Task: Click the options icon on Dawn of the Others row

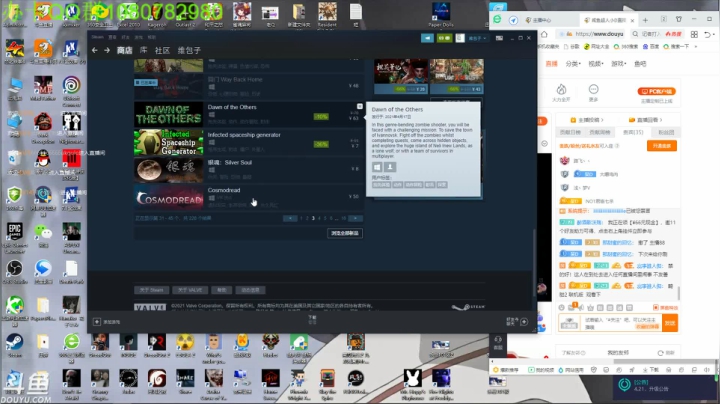Action: pos(360,107)
